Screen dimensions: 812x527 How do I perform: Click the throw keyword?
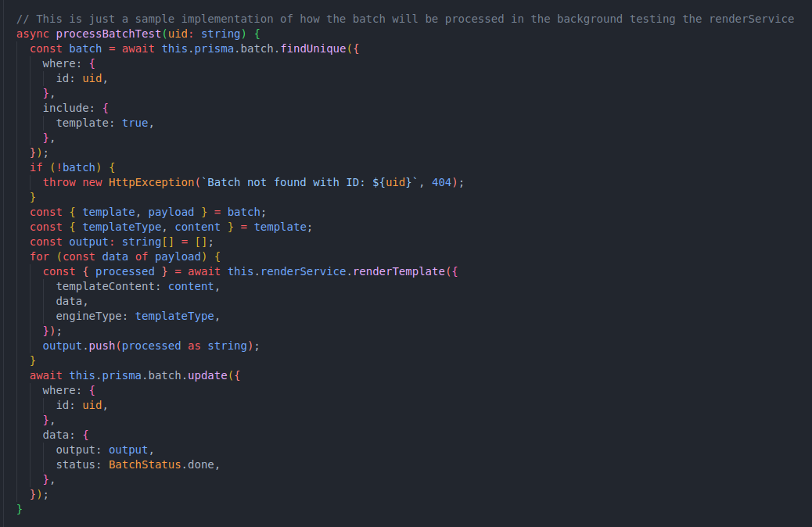(59, 182)
